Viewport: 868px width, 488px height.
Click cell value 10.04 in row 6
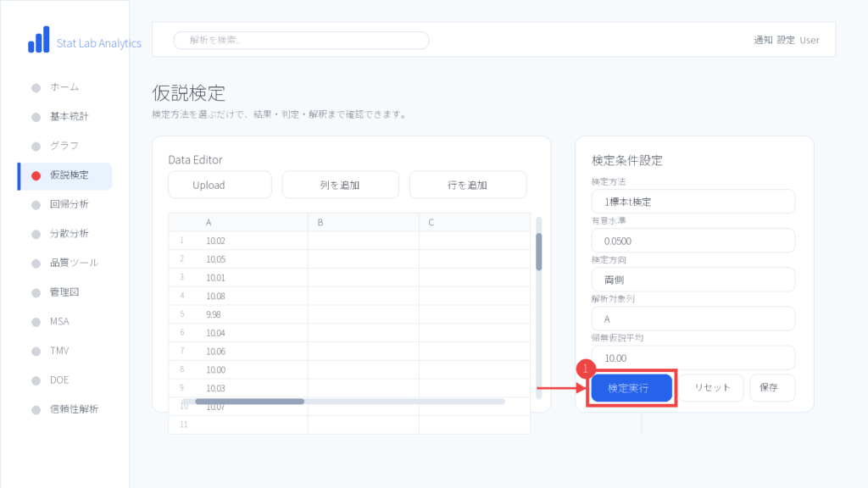215,333
